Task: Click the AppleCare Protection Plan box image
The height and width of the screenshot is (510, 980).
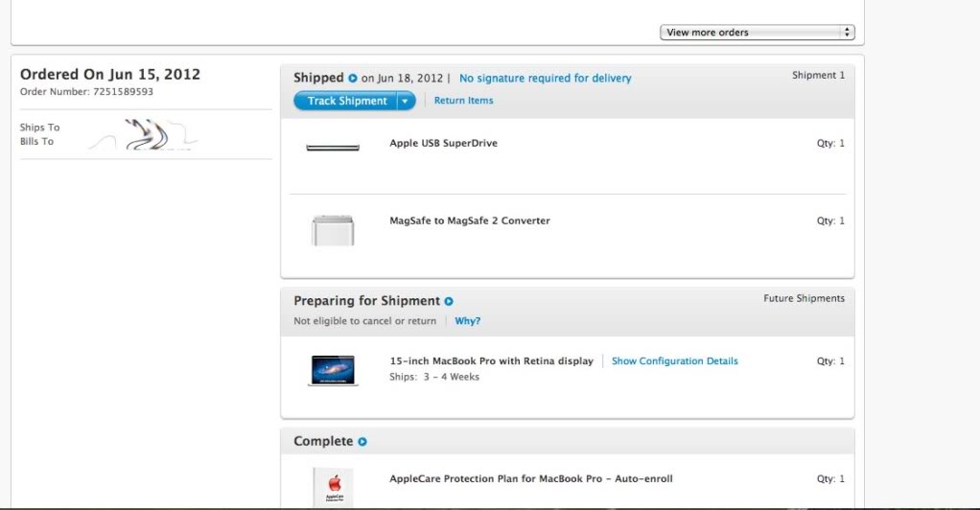Action: click(x=333, y=488)
